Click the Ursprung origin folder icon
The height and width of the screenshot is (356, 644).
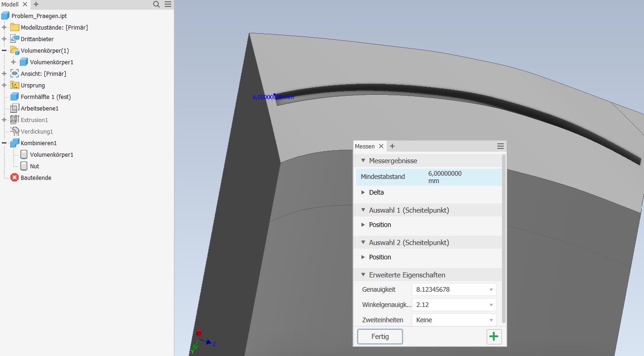[x=14, y=85]
